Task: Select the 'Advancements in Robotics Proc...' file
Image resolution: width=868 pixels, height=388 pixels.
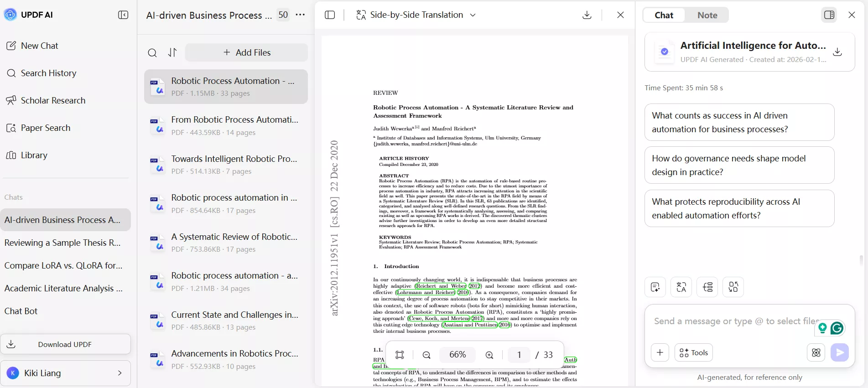Action: click(x=226, y=359)
